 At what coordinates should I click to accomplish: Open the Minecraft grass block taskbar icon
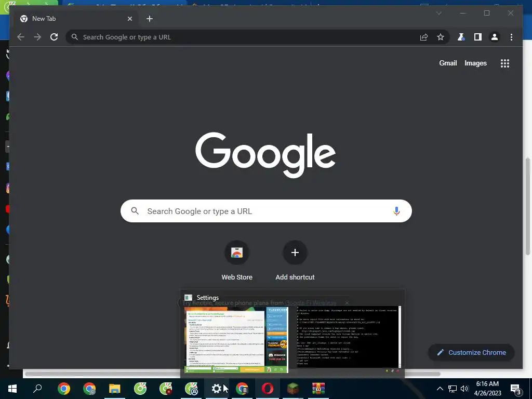tap(293, 389)
